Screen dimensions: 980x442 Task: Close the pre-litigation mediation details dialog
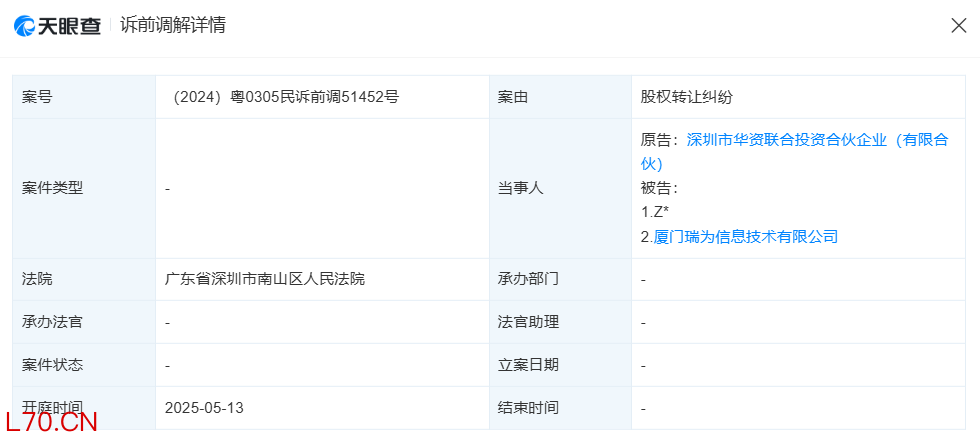coord(958,26)
